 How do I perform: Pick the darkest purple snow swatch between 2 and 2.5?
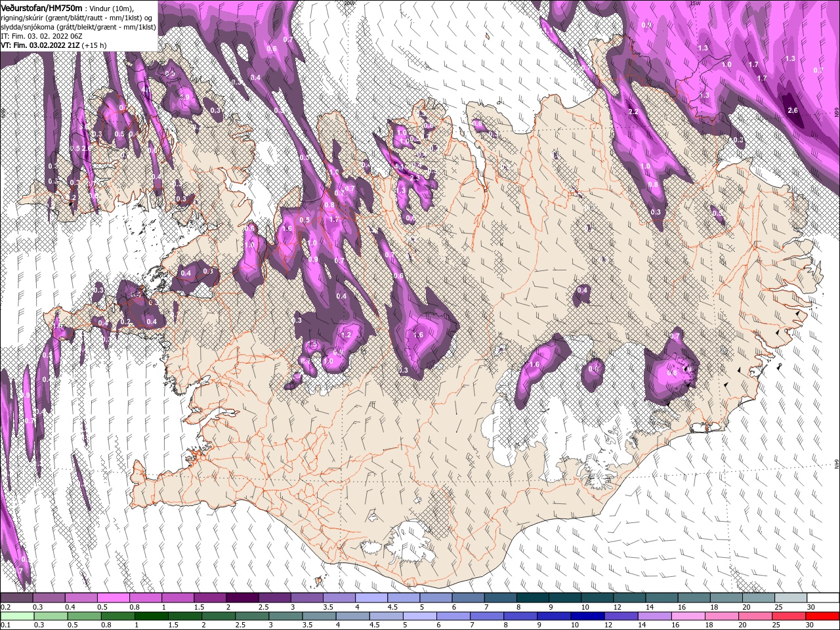tap(243, 597)
